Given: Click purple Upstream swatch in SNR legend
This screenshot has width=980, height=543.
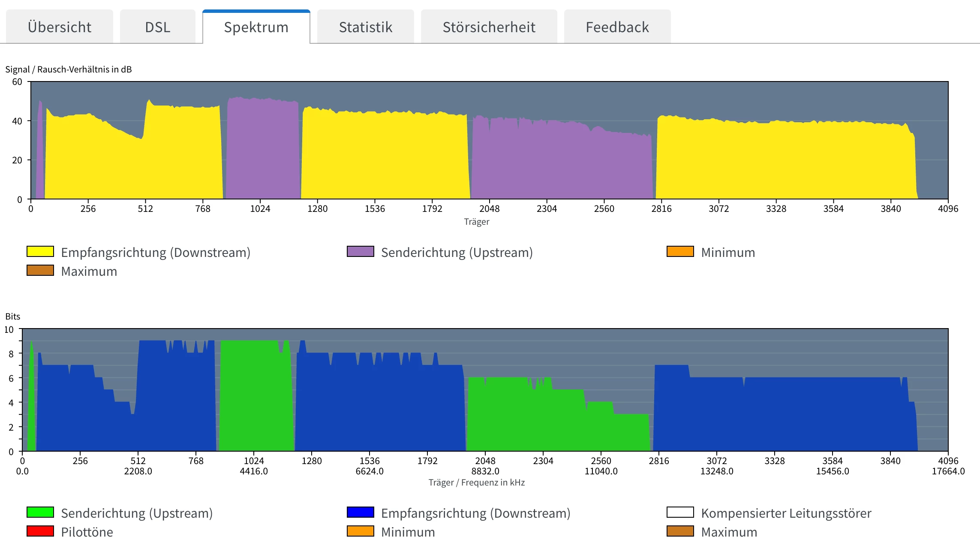Looking at the screenshot, I should [361, 251].
